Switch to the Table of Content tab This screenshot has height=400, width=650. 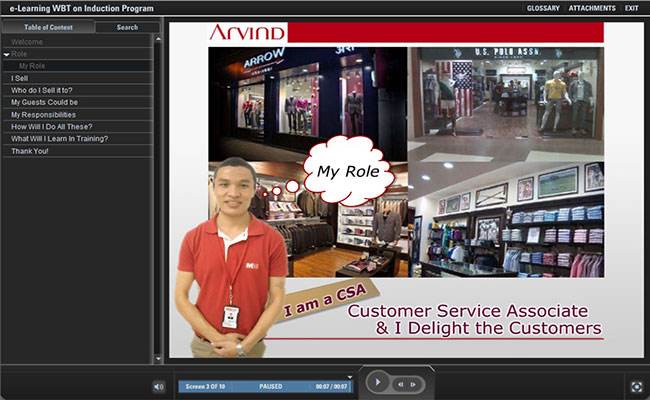48,27
